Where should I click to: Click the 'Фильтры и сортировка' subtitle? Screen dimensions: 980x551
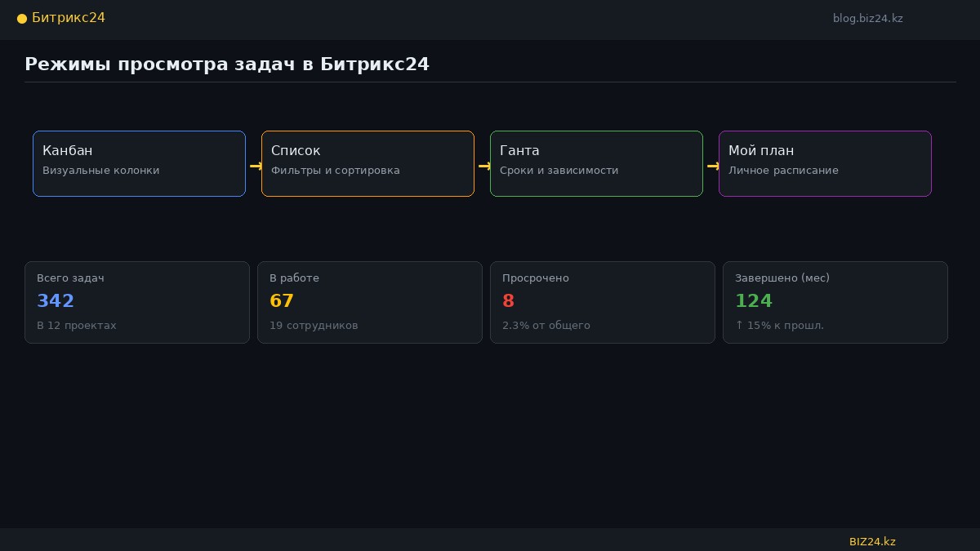coord(336,171)
